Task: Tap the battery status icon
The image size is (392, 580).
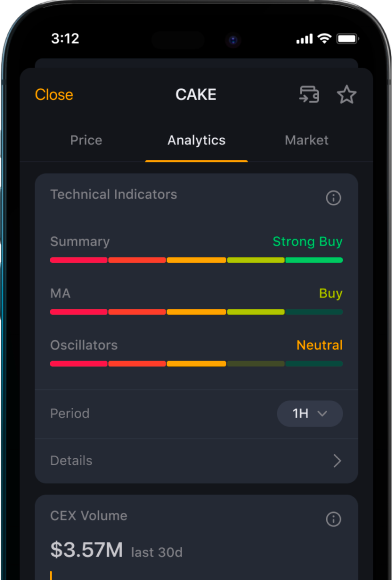Action: (347, 38)
